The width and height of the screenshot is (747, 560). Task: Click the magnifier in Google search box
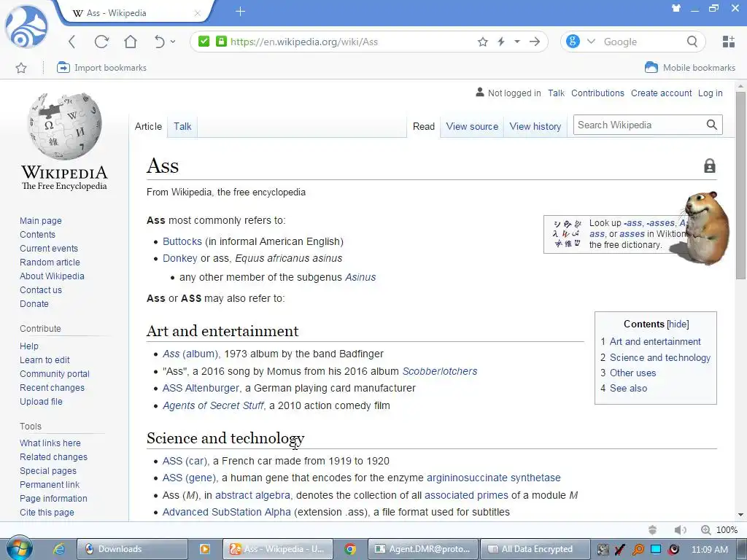pos(692,42)
